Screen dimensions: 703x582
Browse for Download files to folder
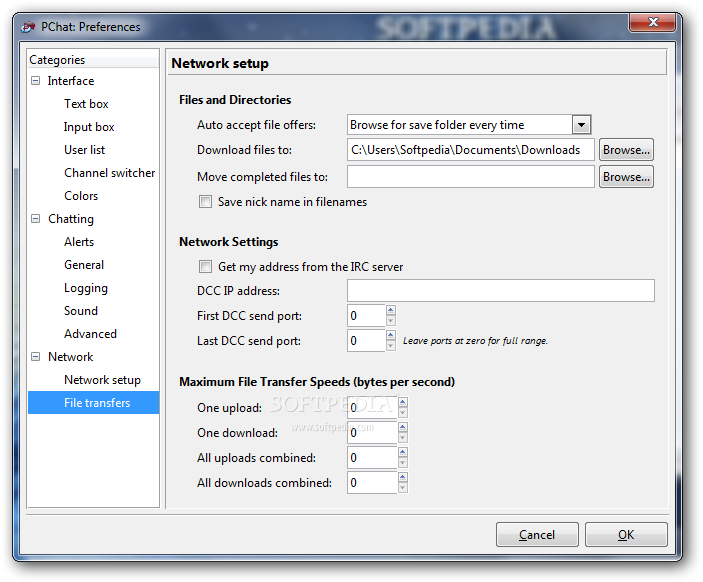click(x=626, y=150)
